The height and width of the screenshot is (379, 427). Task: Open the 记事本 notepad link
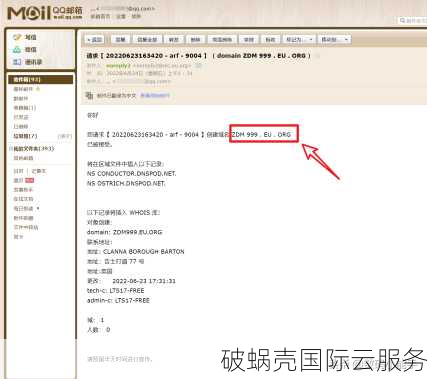39,171
